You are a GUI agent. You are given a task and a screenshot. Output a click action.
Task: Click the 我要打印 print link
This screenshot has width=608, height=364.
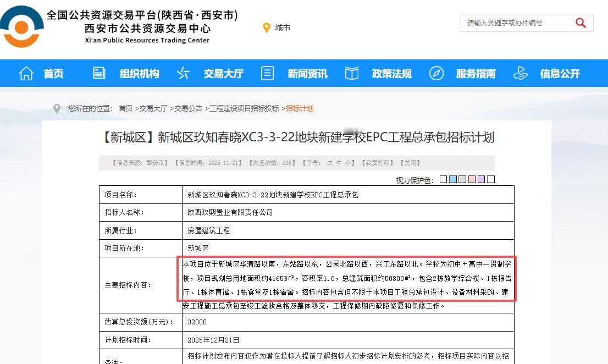point(377,163)
